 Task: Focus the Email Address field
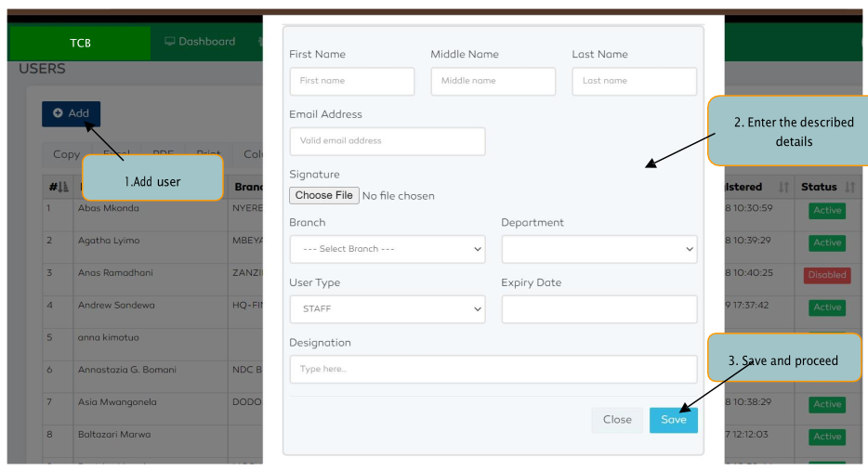point(388,141)
